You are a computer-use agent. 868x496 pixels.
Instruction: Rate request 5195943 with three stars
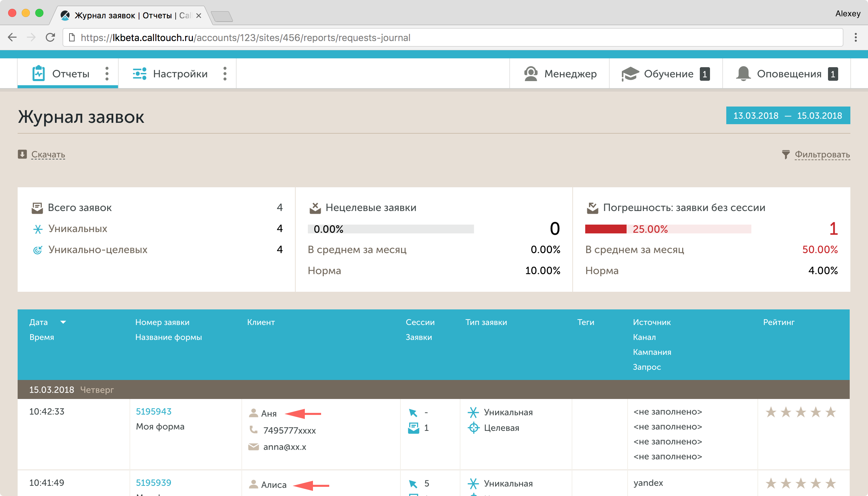point(801,412)
